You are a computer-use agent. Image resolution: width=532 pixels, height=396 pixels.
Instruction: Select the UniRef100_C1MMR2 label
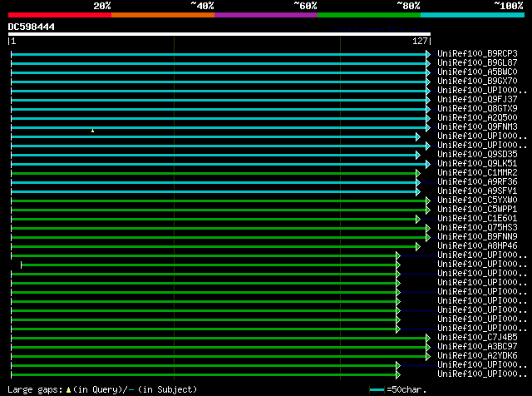click(x=477, y=173)
